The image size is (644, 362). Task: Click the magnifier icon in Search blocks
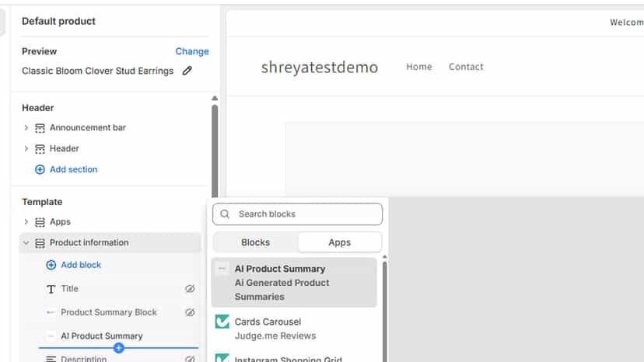coord(225,214)
